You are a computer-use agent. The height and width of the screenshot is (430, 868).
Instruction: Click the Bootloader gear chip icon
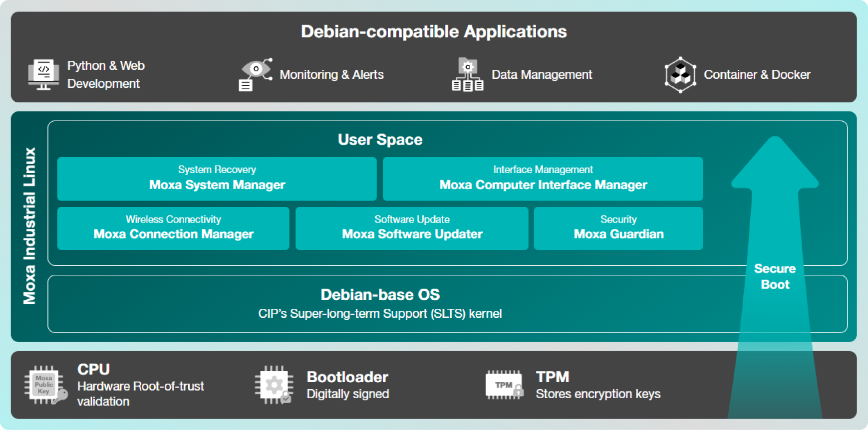274,385
